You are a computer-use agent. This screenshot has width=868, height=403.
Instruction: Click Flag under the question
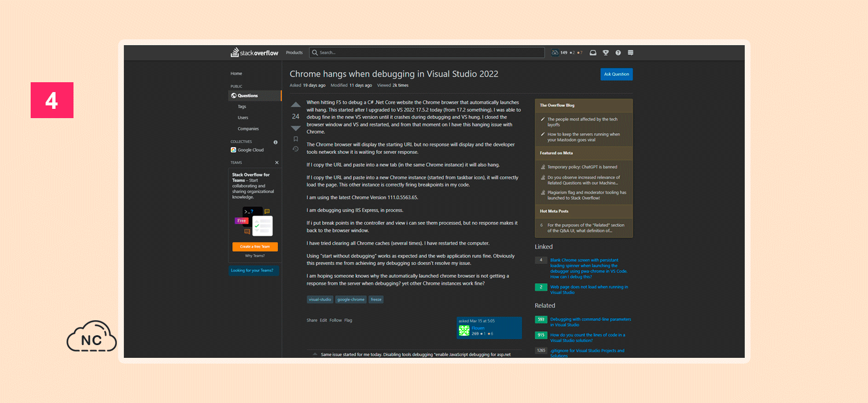348,320
